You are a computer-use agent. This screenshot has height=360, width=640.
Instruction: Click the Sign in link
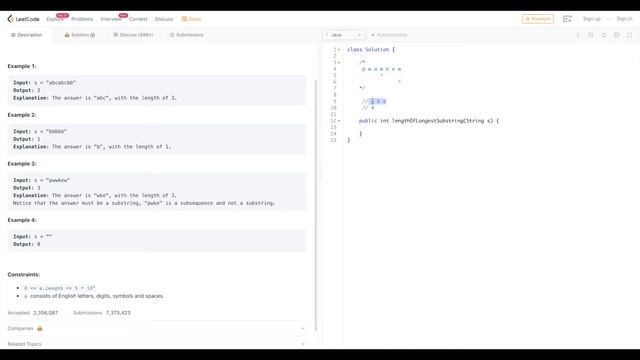(x=624, y=19)
